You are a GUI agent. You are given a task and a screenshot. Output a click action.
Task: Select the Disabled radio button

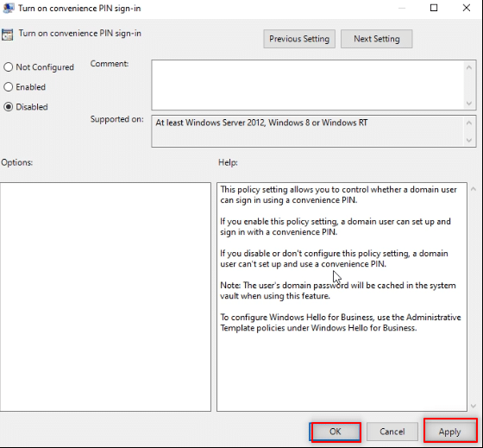(x=8, y=107)
